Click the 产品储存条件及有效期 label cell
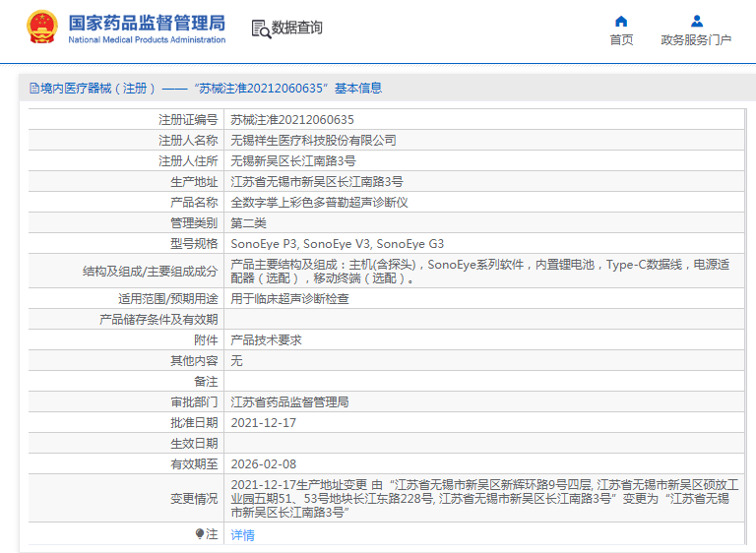The width and height of the screenshot is (756, 553). pos(125,320)
